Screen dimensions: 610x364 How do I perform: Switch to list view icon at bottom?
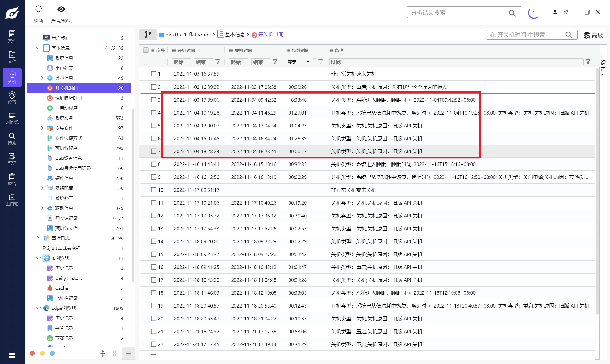tap(128, 353)
